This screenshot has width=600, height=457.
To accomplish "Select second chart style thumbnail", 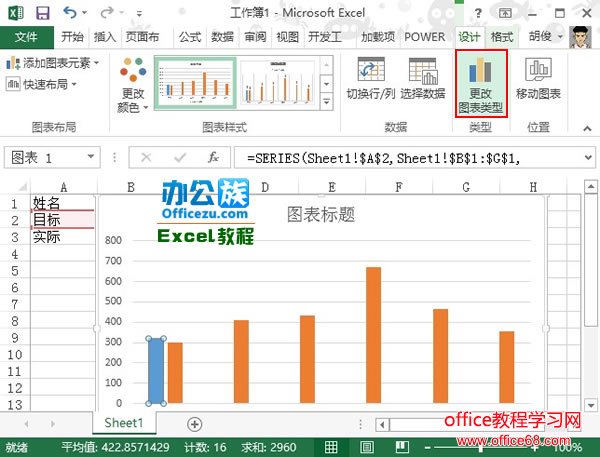I will click(x=278, y=83).
